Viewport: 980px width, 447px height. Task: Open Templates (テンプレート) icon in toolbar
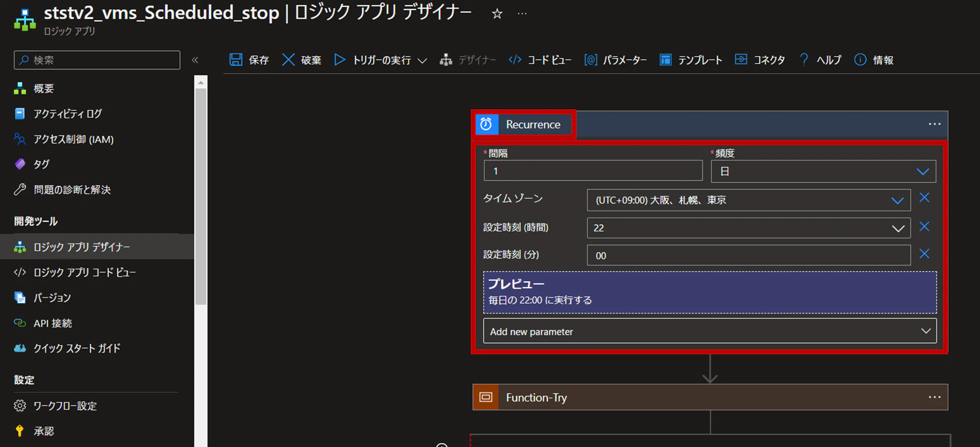click(x=666, y=60)
